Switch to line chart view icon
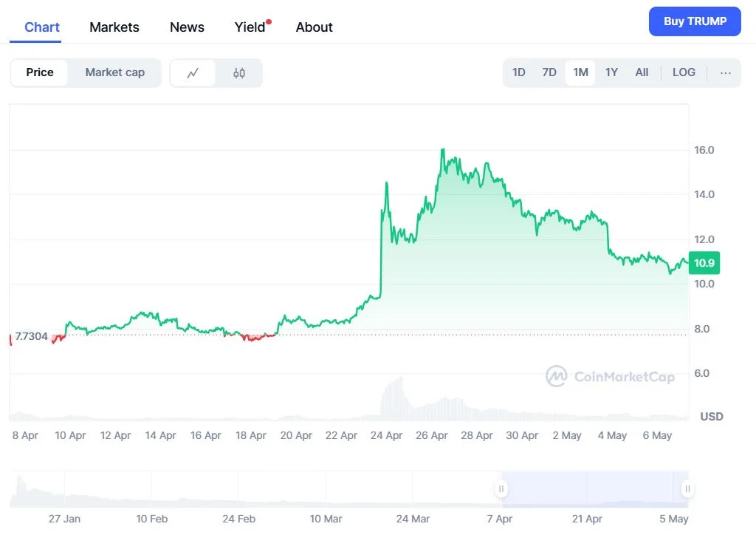Screen dimensions: 756x535 193,73
